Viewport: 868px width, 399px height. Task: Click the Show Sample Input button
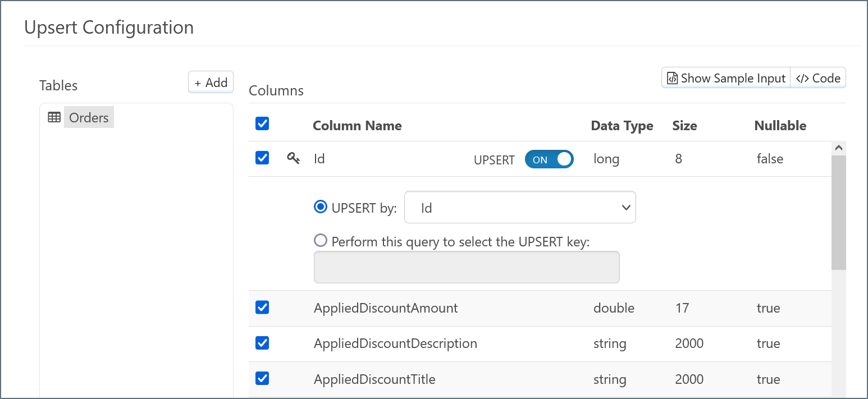pos(726,79)
